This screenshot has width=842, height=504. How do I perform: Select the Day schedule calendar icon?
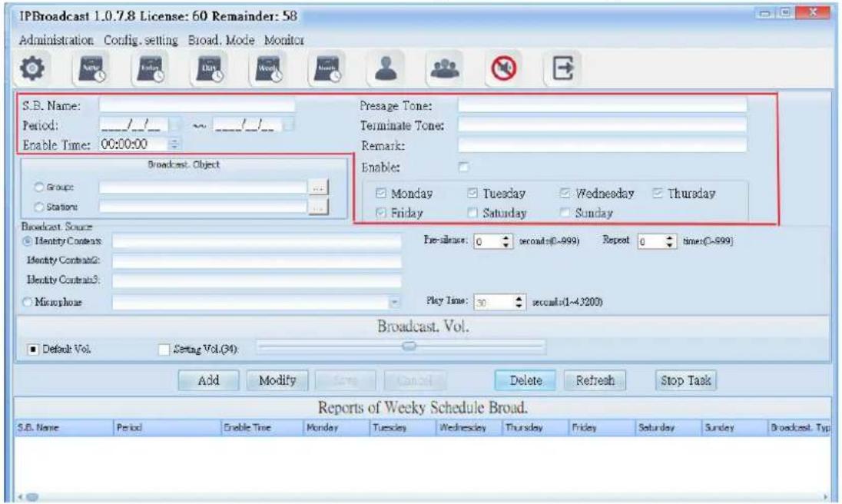click(210, 68)
